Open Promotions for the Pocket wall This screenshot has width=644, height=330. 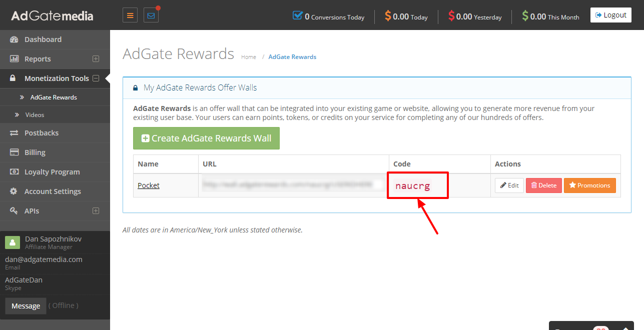pos(590,185)
